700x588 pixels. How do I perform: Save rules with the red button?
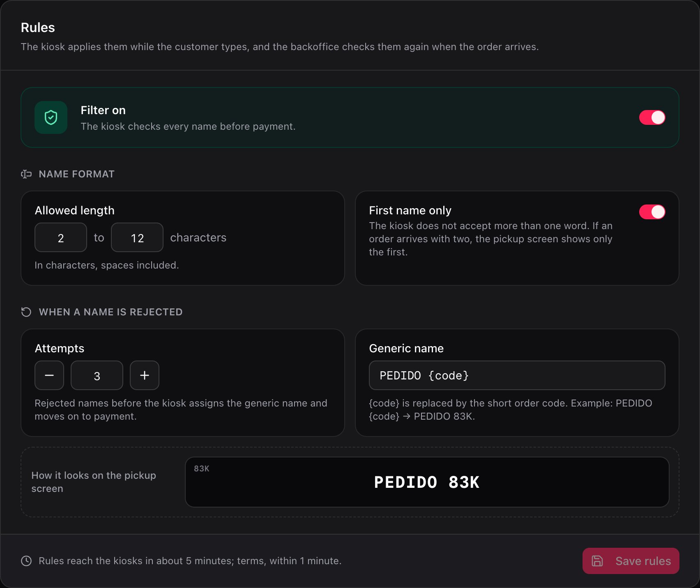[x=631, y=561]
